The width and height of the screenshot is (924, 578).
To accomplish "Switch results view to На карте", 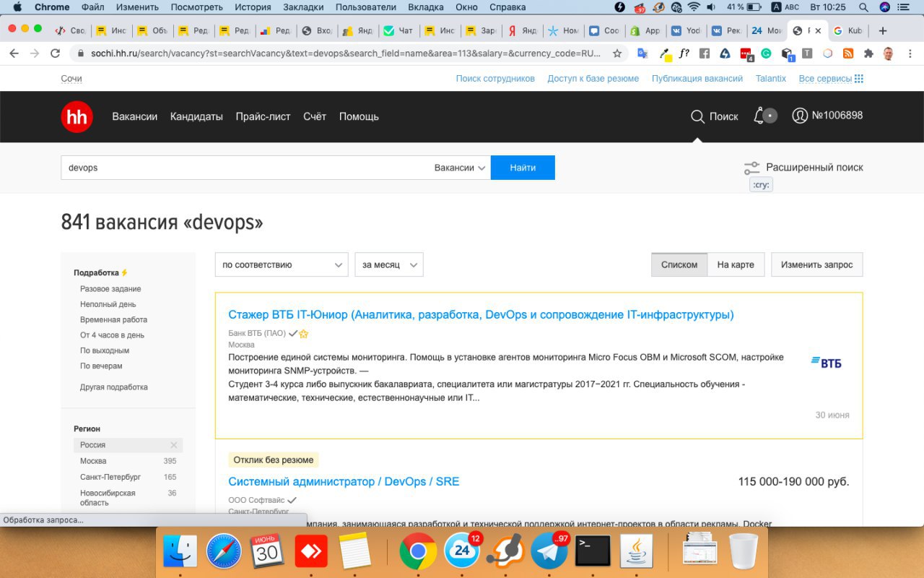I will pos(736,264).
